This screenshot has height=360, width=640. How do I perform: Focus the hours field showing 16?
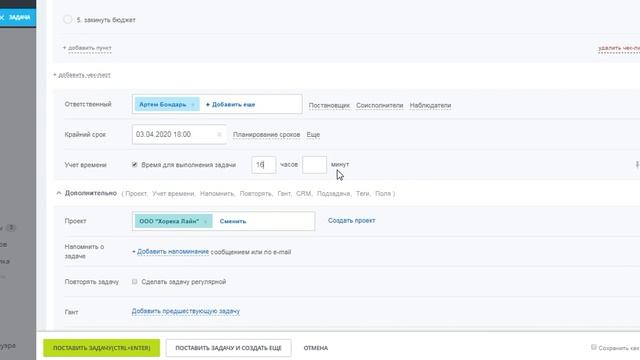264,164
